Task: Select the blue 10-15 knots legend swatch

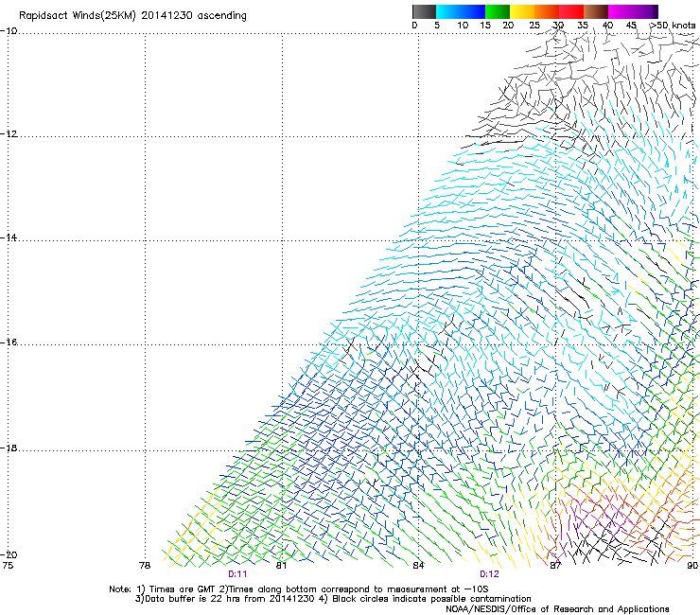Action: 473,11
